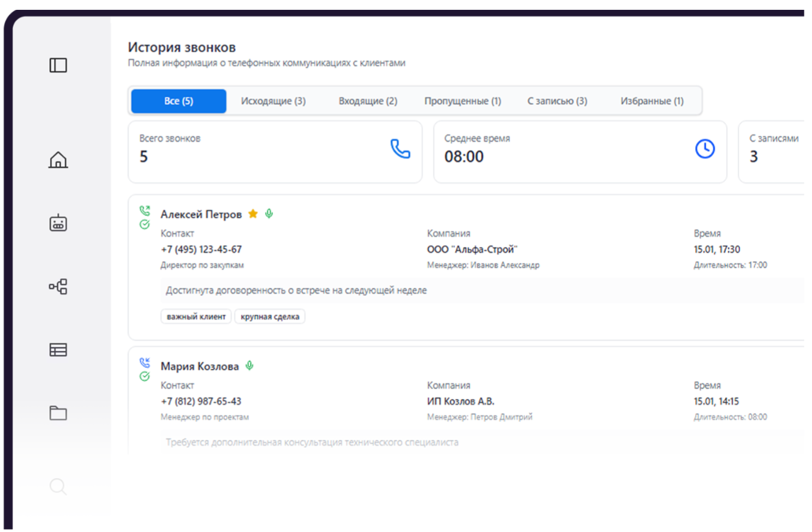Click the incoming call icon for Мария Козлова

pyautogui.click(x=145, y=362)
